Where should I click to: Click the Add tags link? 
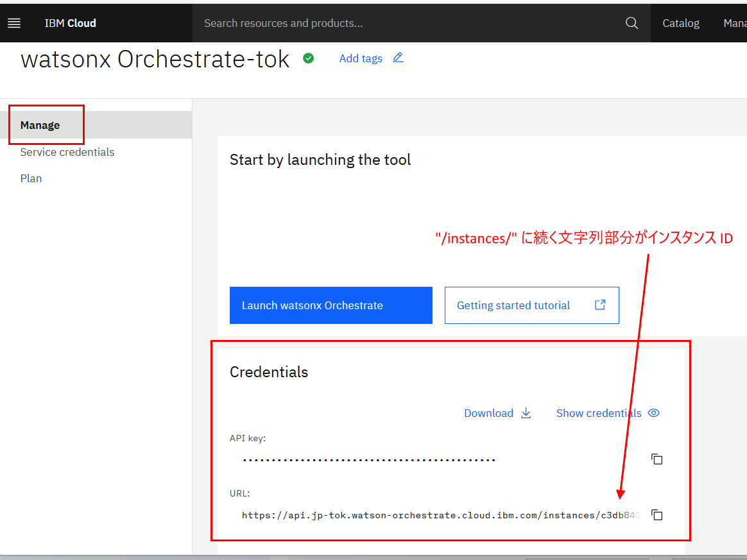[361, 58]
